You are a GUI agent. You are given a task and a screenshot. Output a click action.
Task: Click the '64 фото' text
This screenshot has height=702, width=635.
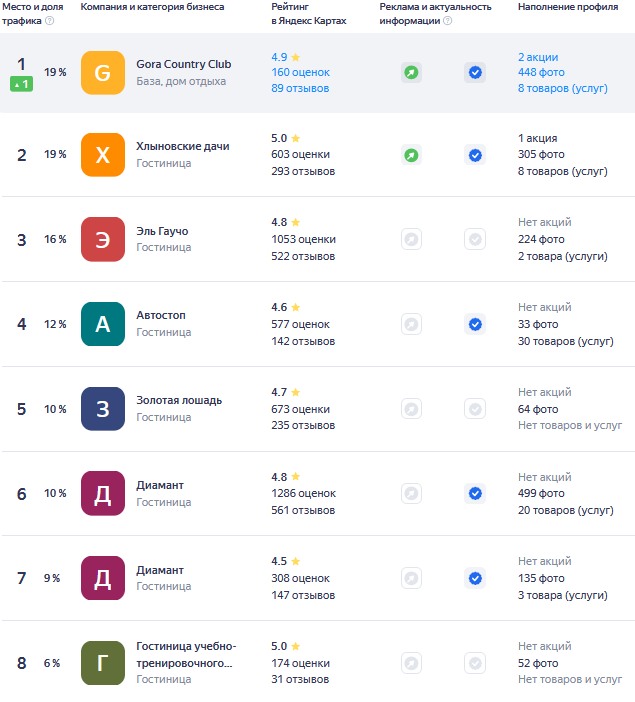click(x=538, y=409)
